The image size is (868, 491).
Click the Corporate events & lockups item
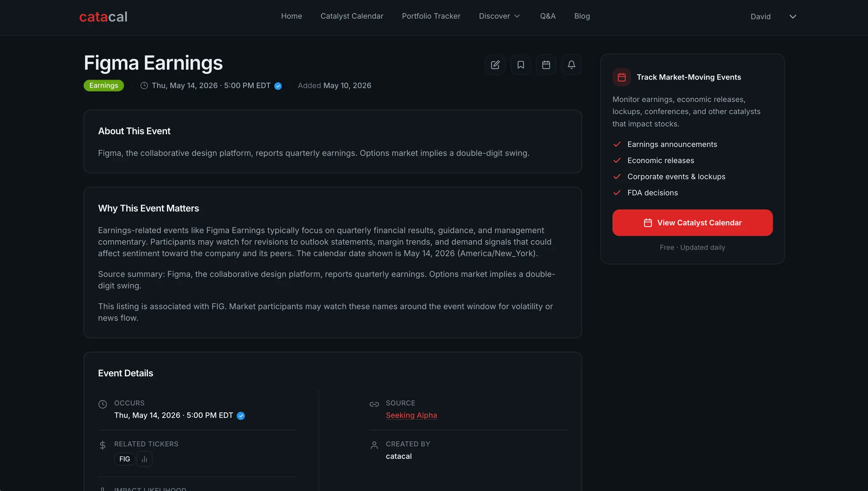tap(676, 177)
